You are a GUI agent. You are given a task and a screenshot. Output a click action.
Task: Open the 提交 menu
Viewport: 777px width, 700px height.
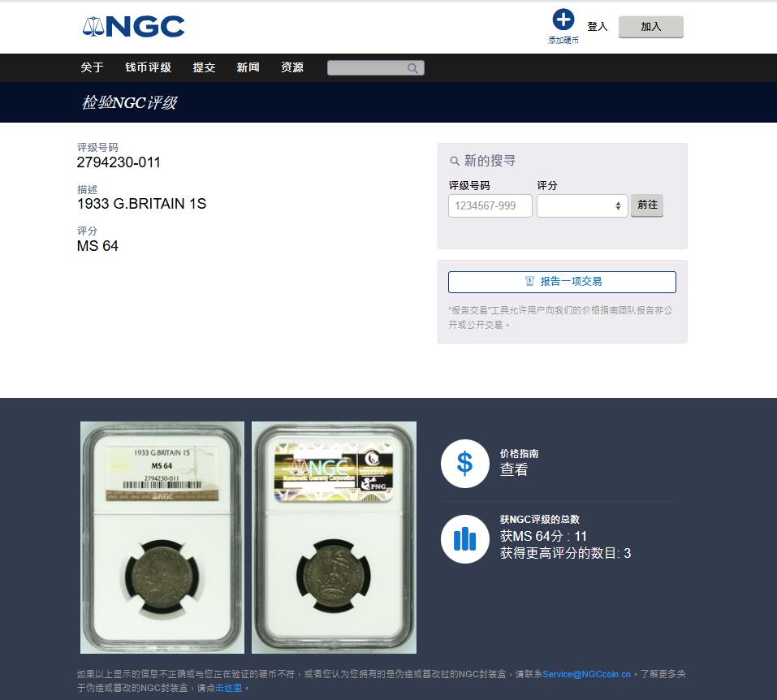[204, 67]
